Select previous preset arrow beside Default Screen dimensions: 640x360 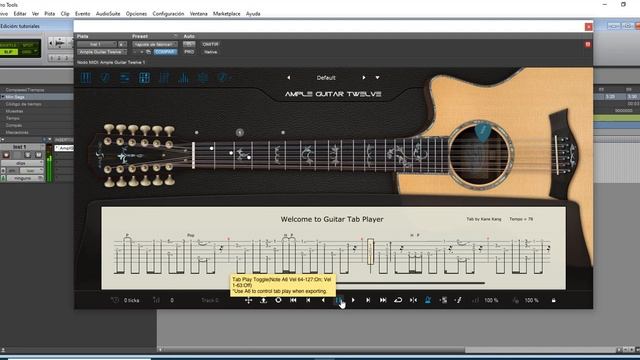289,78
